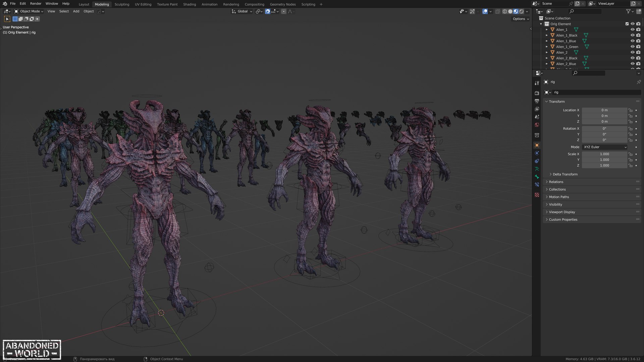Switch to solid viewport shading

[510, 11]
